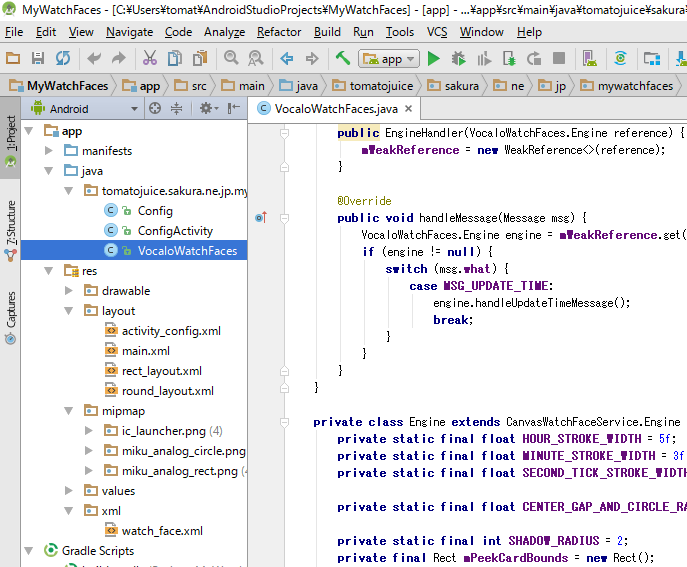Click the Undo arrow in toolbar
This screenshot has height=567, width=687.
93,59
